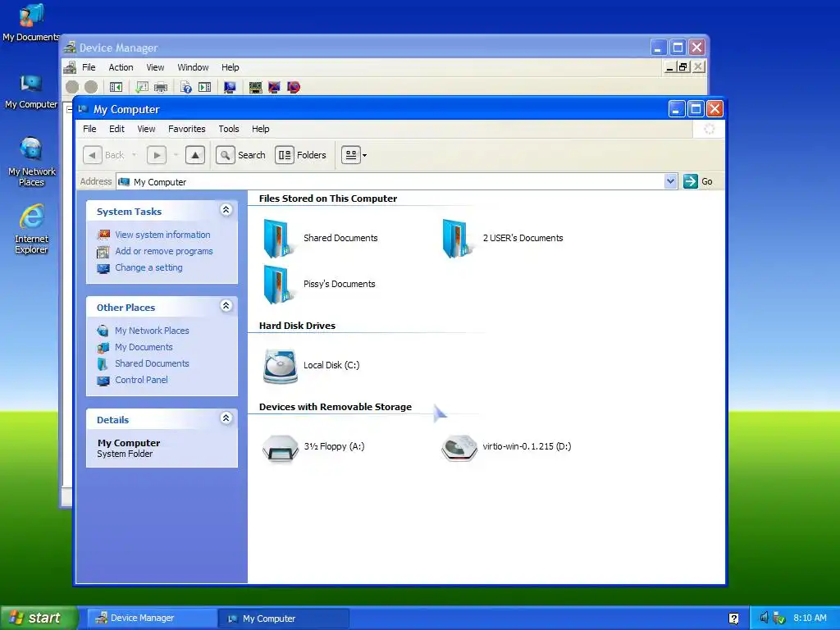Click the Help icon in Device Manager toolbar
This screenshot has height=630, width=840.
(x=186, y=87)
